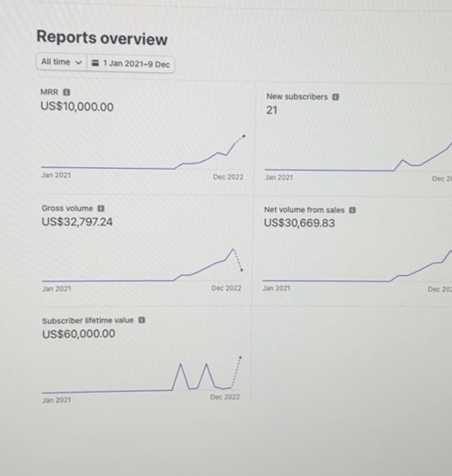
Task: Click Dec 2022 label under lifetime value chart
Action: 225,397
